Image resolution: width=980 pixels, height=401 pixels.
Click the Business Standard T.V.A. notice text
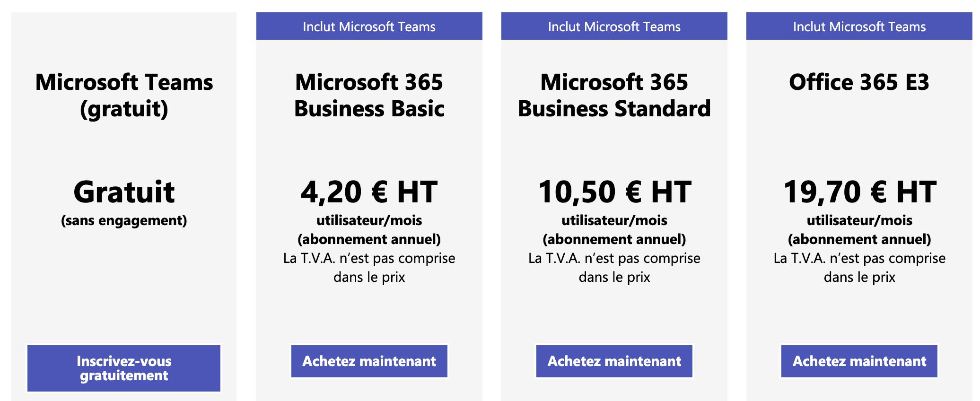[614, 268]
